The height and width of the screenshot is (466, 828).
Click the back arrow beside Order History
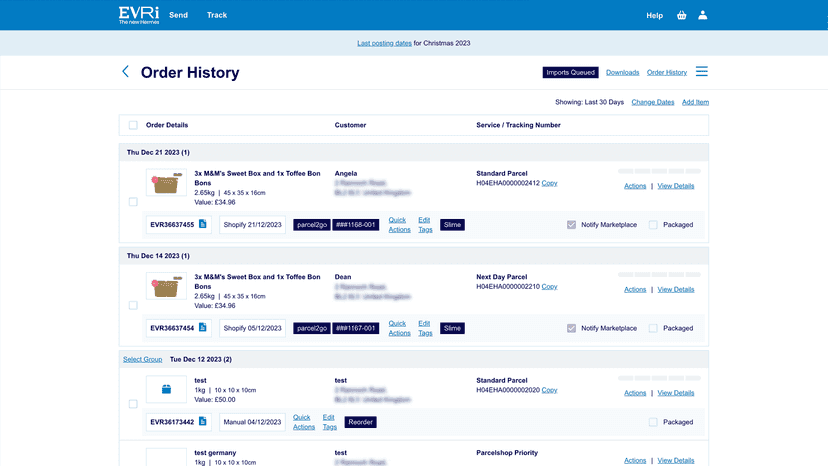[125, 71]
